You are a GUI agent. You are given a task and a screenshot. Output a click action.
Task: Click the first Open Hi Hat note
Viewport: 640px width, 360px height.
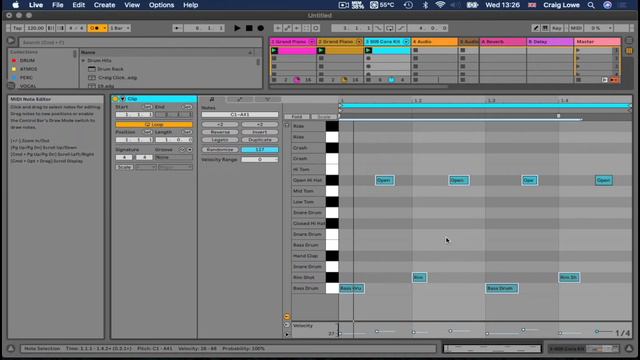384,180
